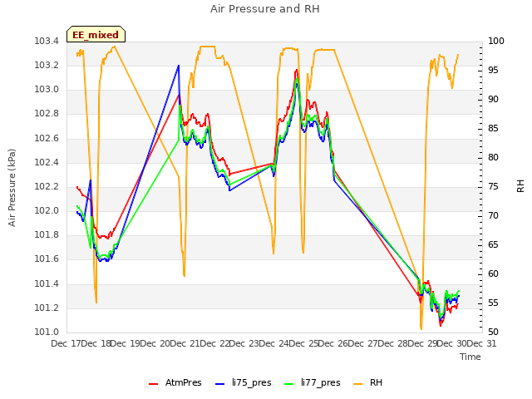The width and height of the screenshot is (532, 399).
Task: Click the orange RH legend swatch
Action: coord(358,384)
